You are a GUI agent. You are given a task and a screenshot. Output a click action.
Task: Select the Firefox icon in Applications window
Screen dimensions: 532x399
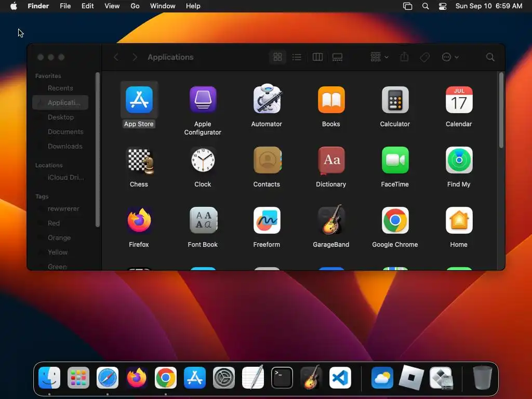click(x=139, y=220)
